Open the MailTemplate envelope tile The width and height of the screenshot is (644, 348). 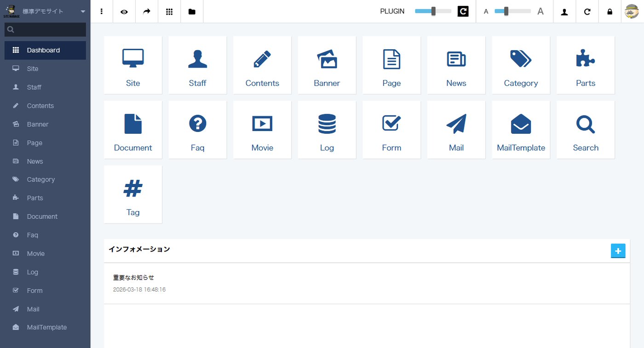[521, 130]
